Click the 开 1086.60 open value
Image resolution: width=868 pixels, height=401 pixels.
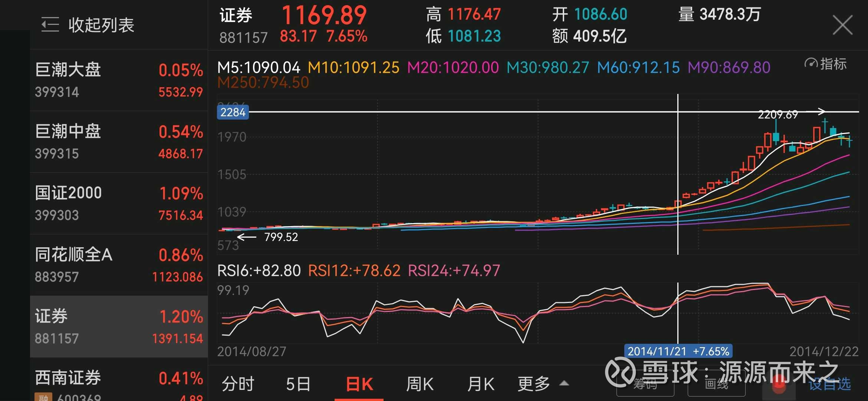coord(589,14)
